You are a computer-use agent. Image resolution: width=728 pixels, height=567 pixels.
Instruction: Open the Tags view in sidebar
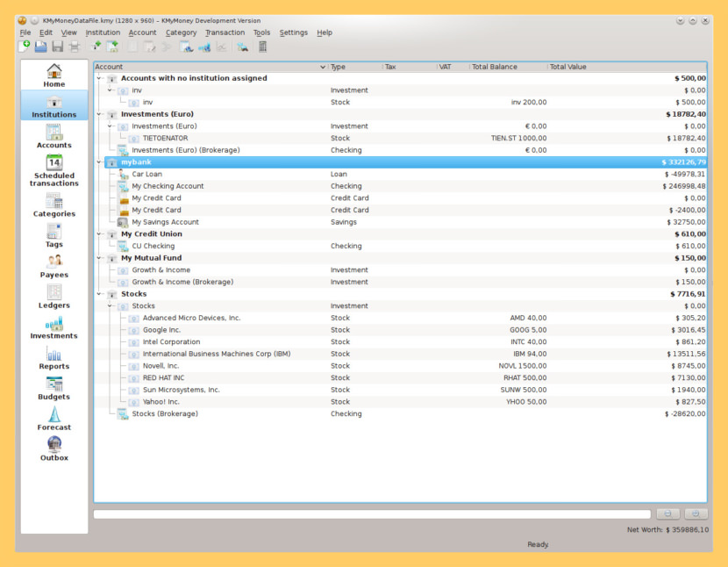[x=54, y=235]
